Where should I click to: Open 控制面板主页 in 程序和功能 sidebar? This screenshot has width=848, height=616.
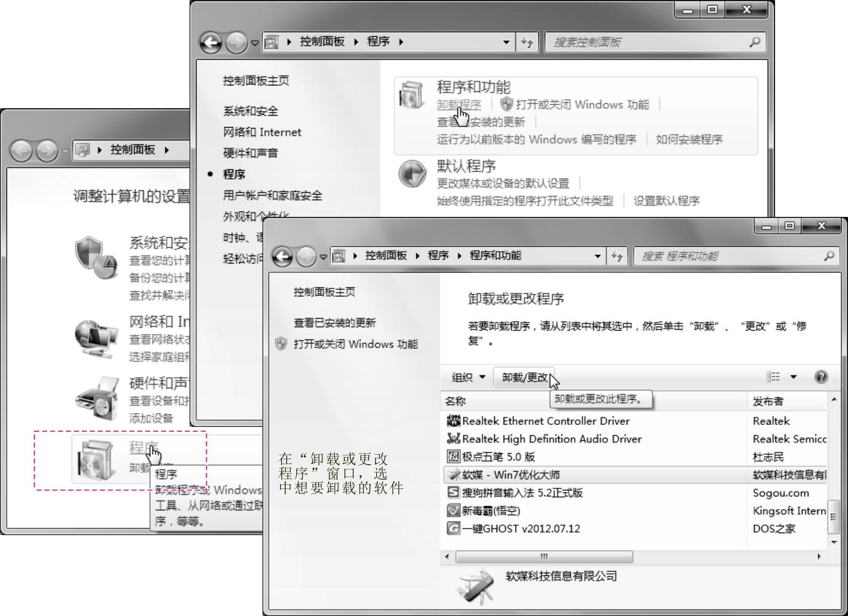[325, 292]
